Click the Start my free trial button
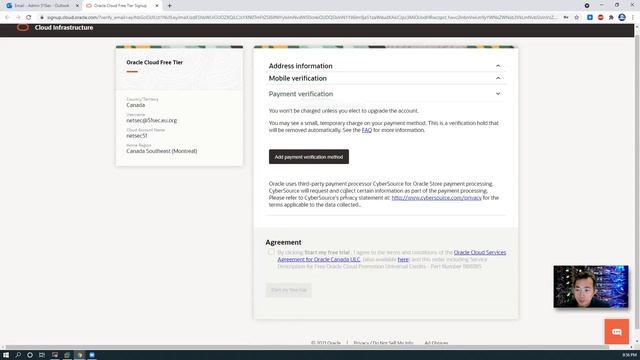 tap(289, 290)
